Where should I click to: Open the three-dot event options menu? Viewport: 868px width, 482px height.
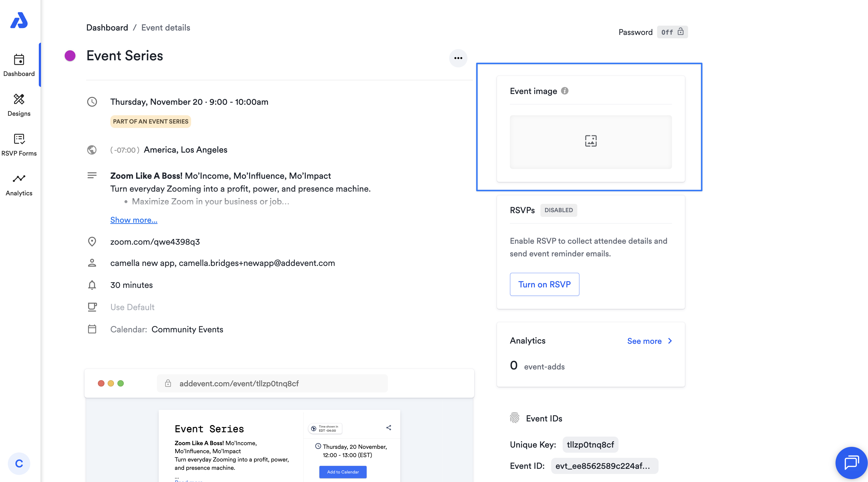point(458,58)
